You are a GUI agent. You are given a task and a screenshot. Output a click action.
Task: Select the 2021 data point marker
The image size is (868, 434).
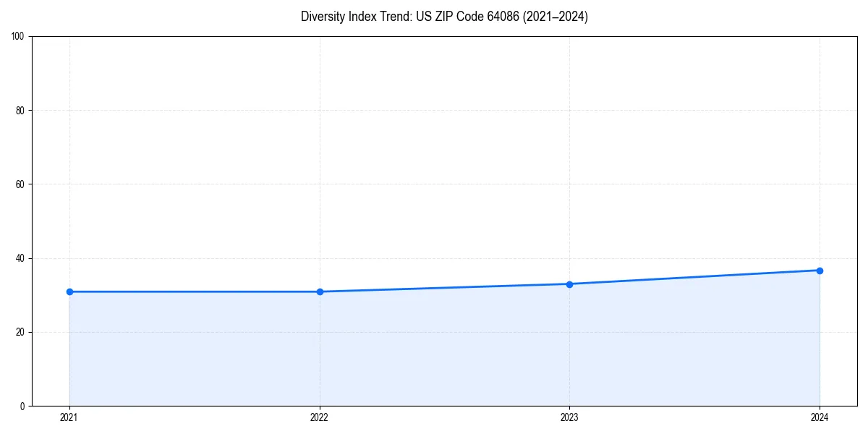pos(69,292)
